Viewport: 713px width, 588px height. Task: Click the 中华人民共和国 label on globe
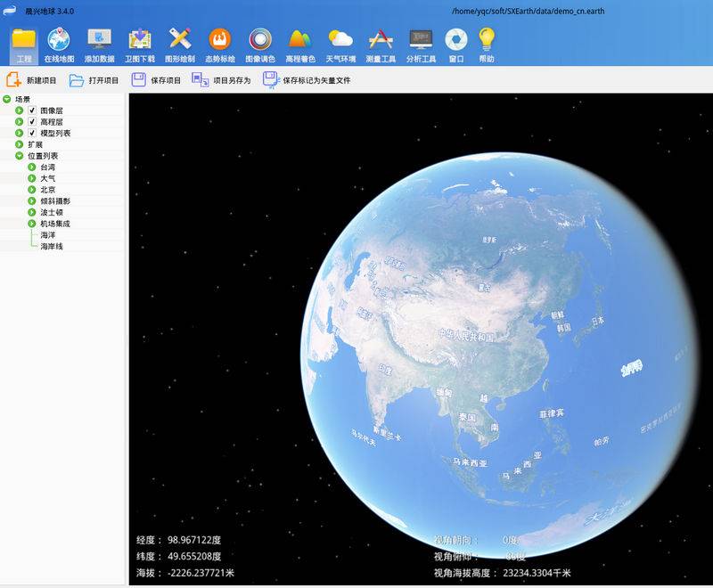click(x=466, y=335)
